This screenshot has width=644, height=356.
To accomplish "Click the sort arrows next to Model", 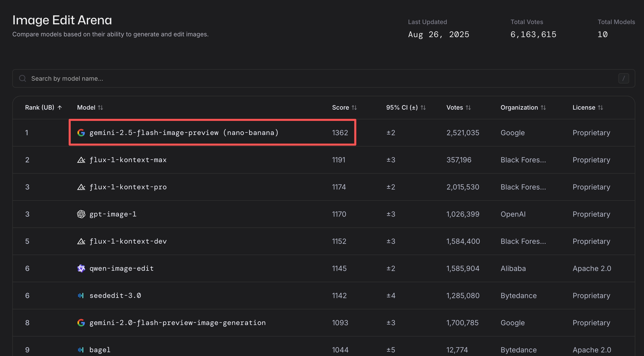I will (x=100, y=108).
